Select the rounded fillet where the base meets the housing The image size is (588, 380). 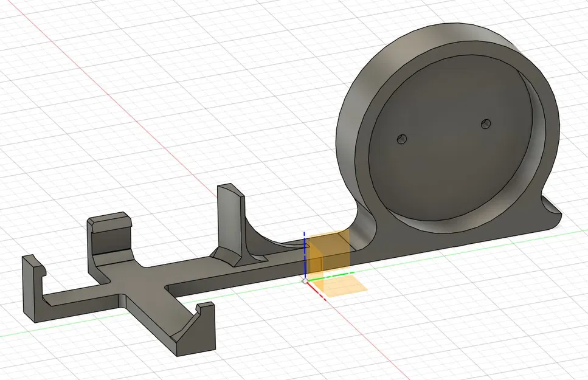click(365, 225)
